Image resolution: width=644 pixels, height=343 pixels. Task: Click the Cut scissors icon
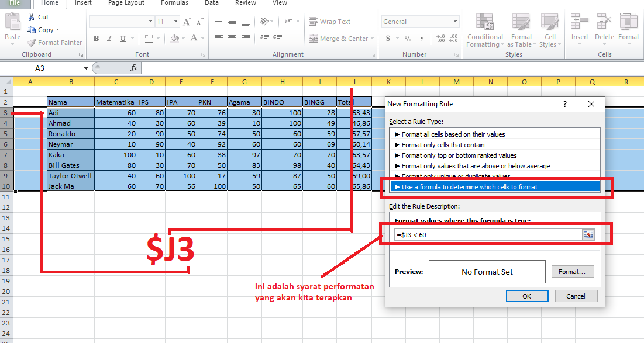[x=31, y=17]
